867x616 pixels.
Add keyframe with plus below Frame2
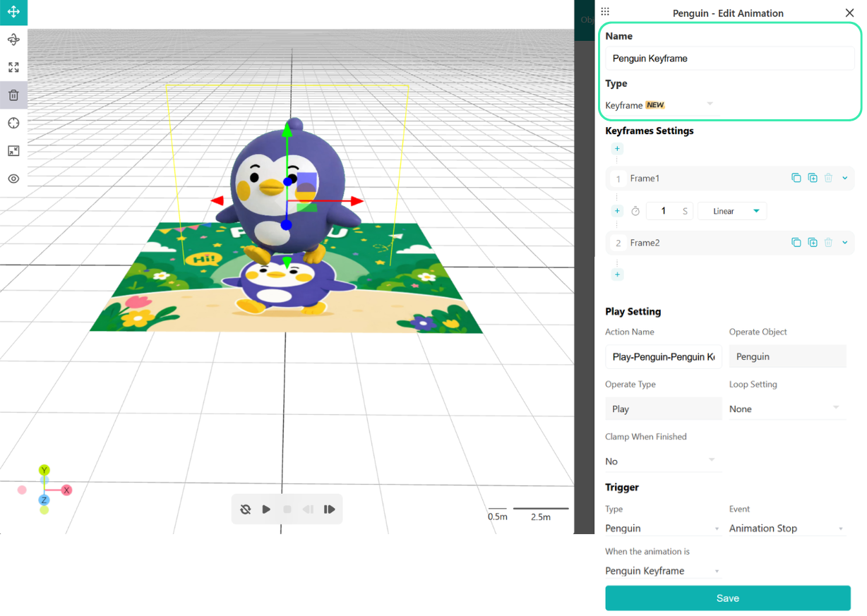(617, 274)
